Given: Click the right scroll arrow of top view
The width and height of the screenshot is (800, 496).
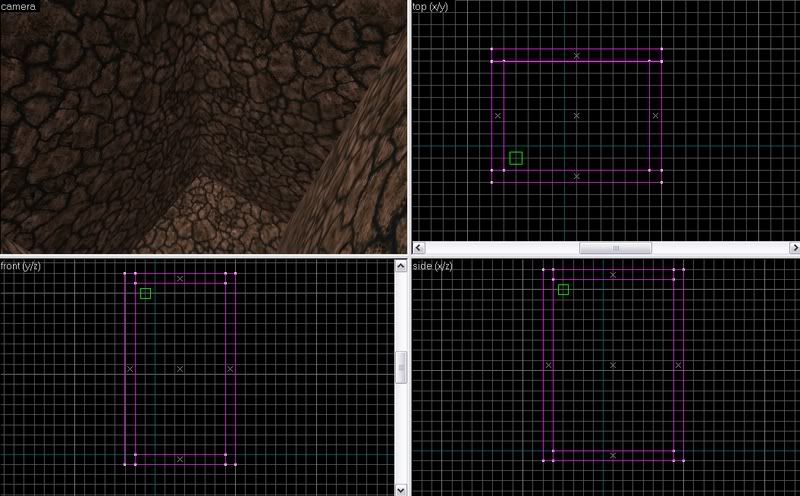Looking at the screenshot, I should (792, 247).
